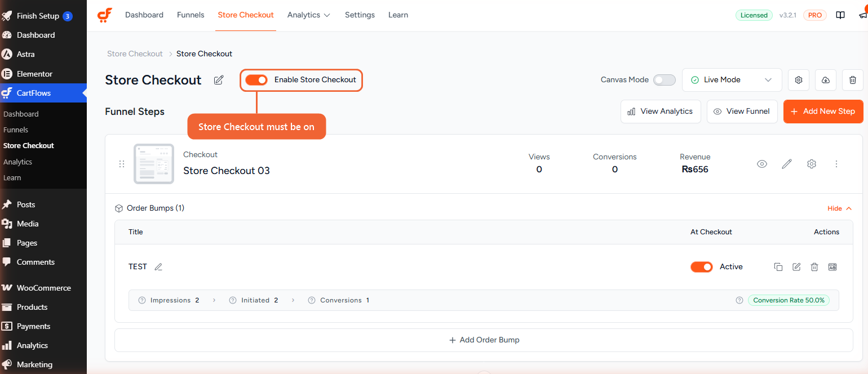Click View Funnel button
The image size is (868, 374).
742,112
